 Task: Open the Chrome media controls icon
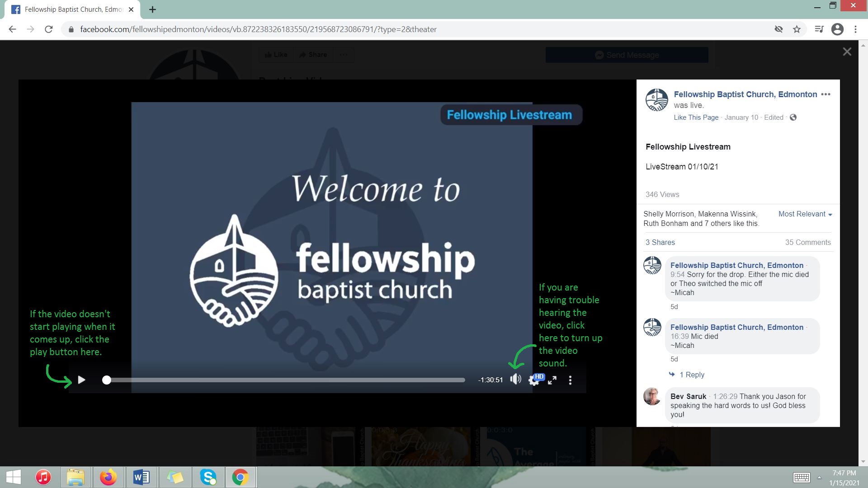point(819,29)
